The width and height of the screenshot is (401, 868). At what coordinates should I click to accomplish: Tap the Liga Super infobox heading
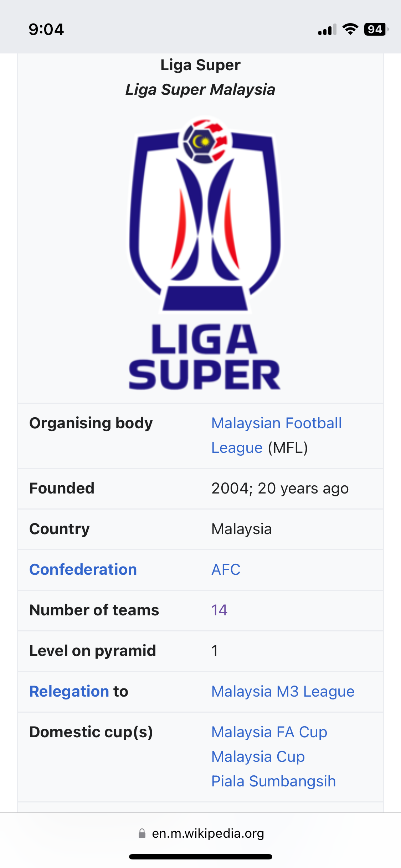point(200,65)
